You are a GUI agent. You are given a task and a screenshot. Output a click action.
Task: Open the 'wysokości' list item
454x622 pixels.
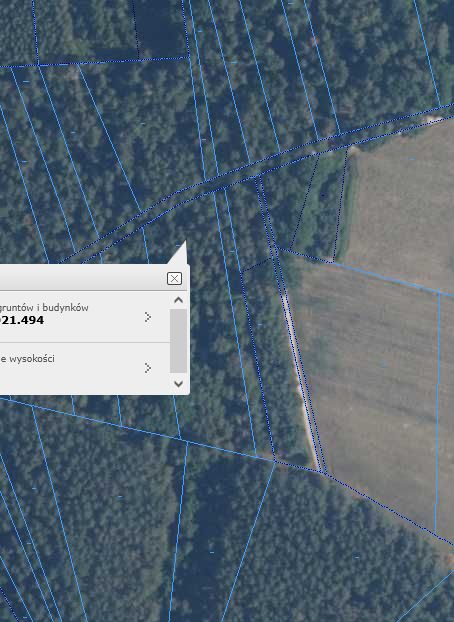85,369
